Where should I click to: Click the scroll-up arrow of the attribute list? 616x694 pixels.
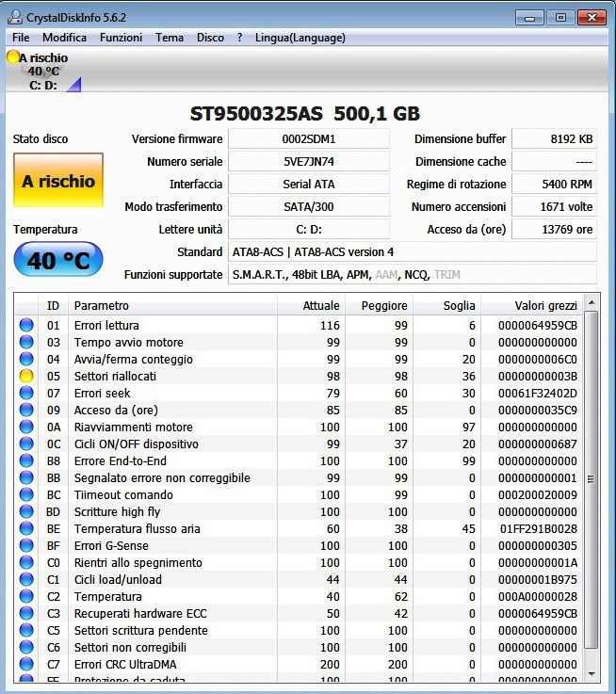(592, 304)
